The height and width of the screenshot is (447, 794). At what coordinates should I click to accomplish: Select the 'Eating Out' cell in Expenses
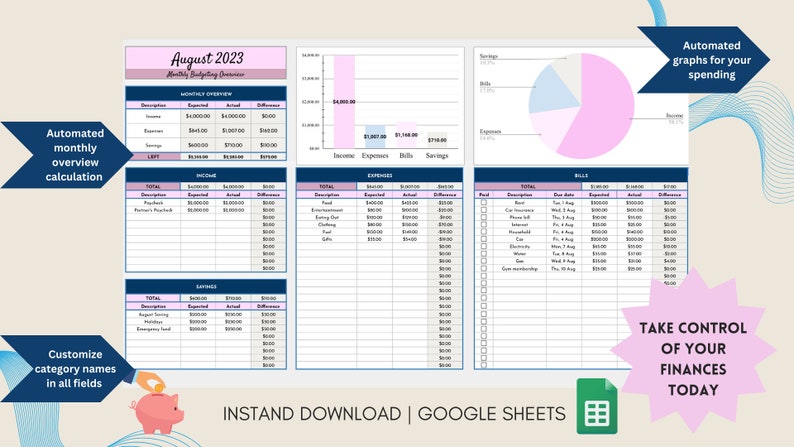click(327, 217)
